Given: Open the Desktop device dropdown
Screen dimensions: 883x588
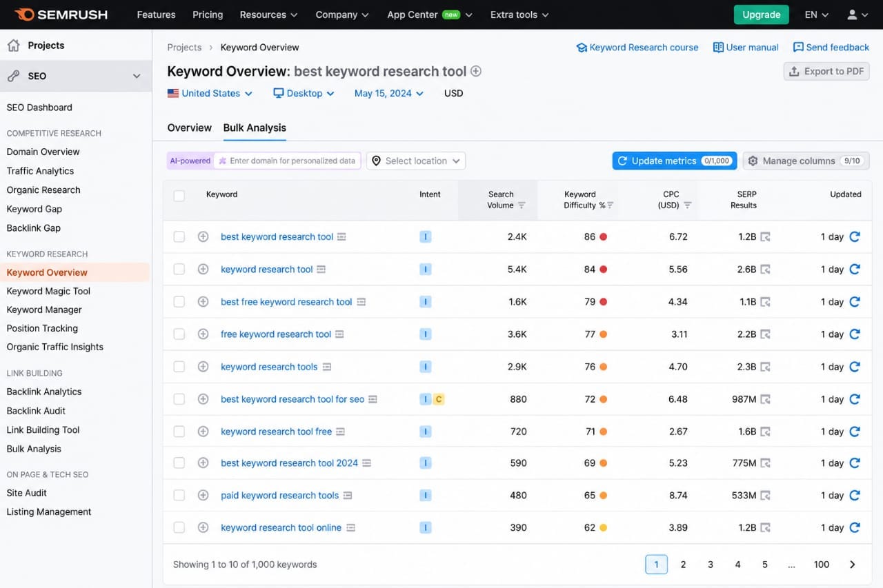Looking at the screenshot, I should 304,93.
